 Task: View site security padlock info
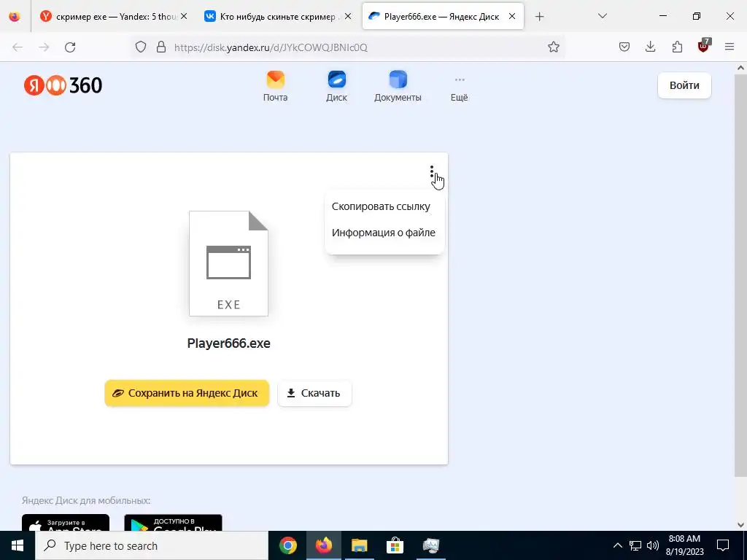(161, 47)
